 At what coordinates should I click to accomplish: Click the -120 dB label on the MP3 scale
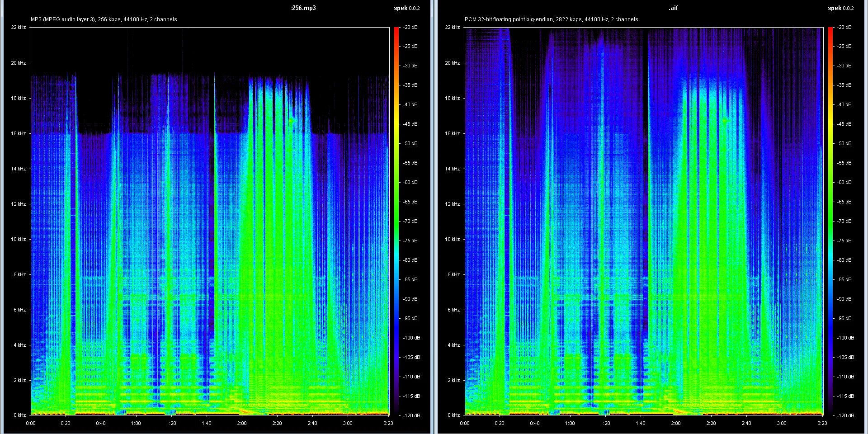click(x=411, y=415)
